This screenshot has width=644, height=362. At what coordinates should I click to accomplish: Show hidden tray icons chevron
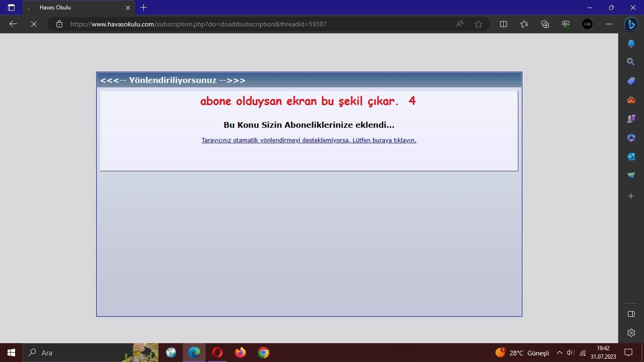click(559, 353)
